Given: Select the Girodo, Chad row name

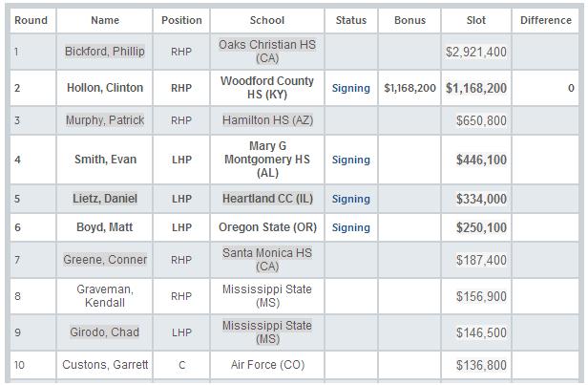Looking at the screenshot, I should [x=105, y=332].
